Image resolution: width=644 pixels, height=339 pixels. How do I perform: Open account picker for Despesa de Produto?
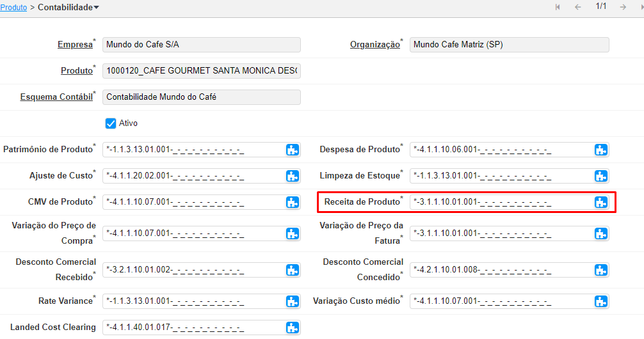(x=600, y=150)
